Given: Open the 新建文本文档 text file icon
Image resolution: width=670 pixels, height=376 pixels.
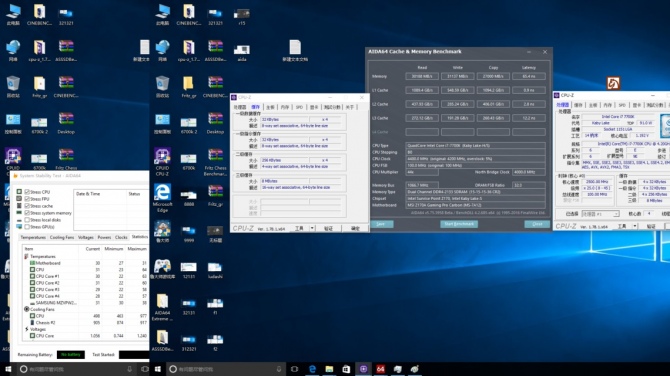Looking at the screenshot, I should pyautogui.click(x=295, y=51).
